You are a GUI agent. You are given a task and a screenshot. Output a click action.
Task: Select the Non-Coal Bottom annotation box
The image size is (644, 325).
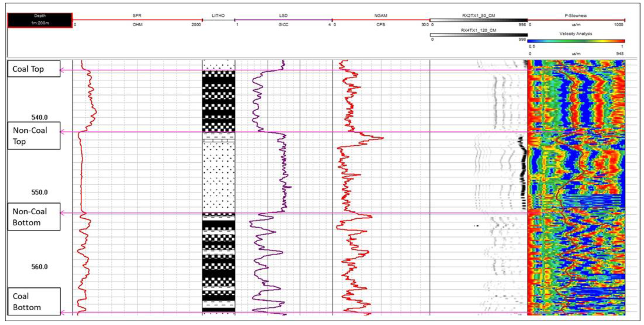point(34,217)
